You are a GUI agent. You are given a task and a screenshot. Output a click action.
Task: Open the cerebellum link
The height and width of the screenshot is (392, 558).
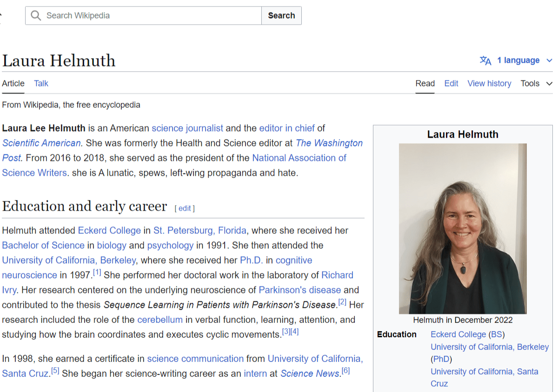point(160,319)
